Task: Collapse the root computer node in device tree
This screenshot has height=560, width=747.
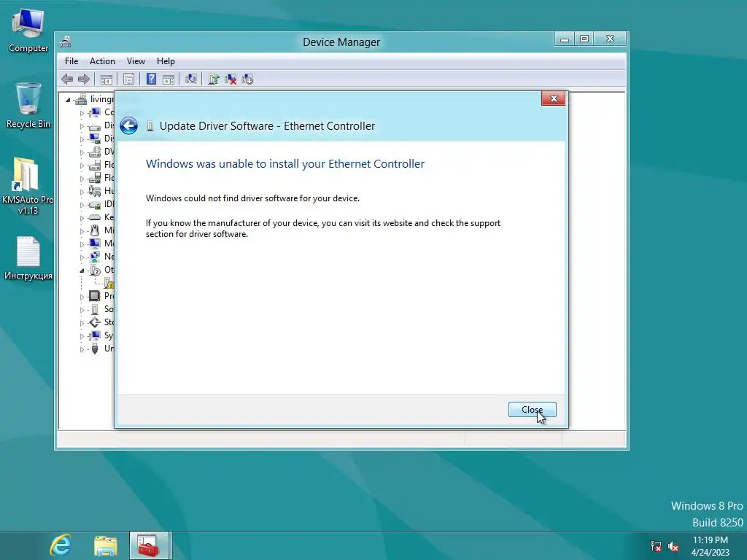Action: [68, 99]
